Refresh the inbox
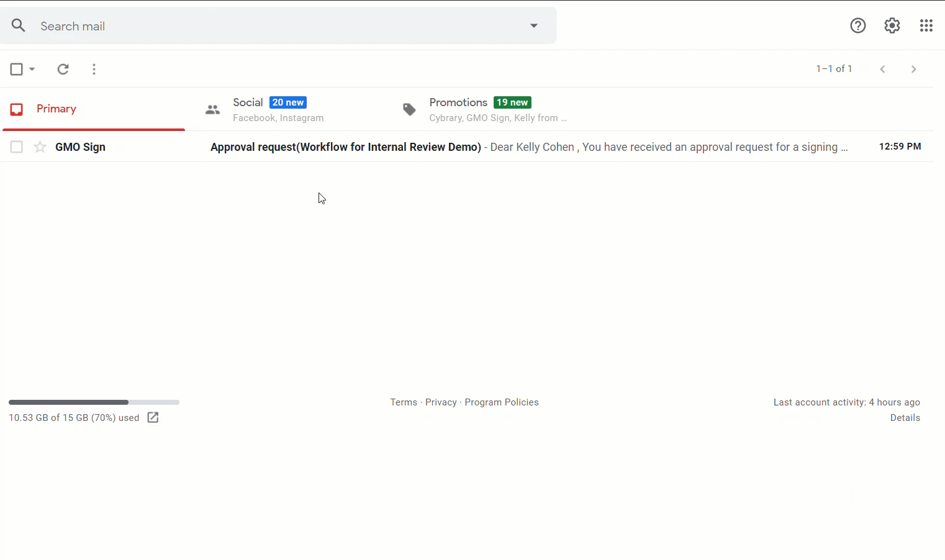The width and height of the screenshot is (945, 560). point(63,69)
